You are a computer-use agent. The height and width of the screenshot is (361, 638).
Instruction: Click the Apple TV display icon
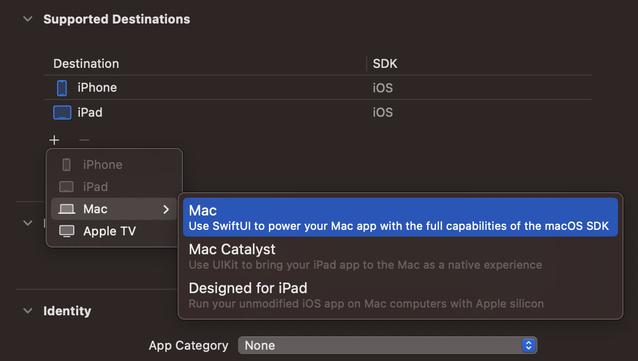[67, 231]
